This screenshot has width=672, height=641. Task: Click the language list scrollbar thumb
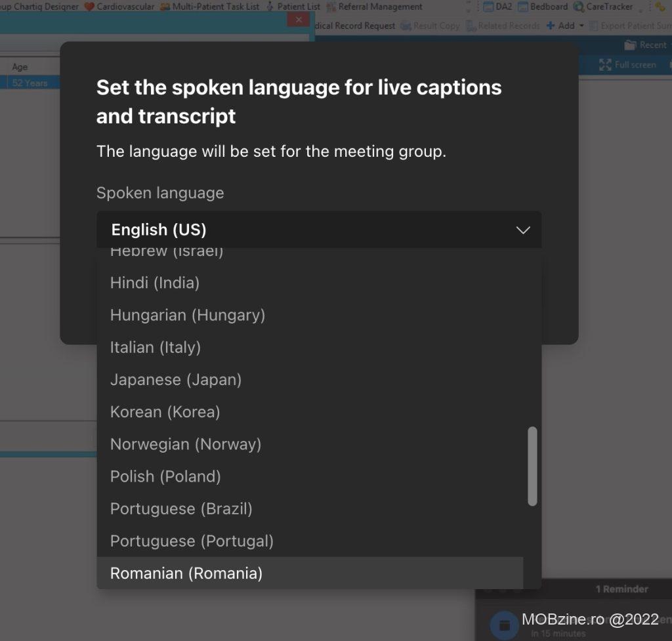coord(532,466)
